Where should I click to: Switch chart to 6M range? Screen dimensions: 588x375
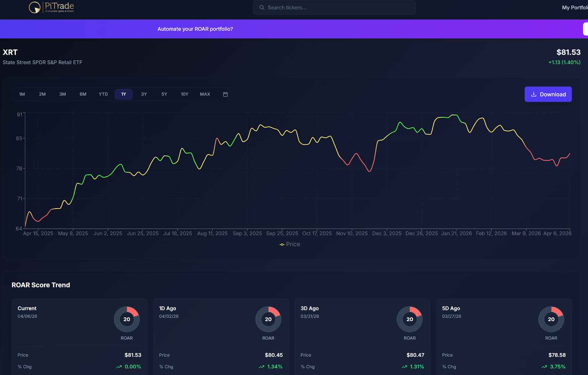tap(83, 94)
